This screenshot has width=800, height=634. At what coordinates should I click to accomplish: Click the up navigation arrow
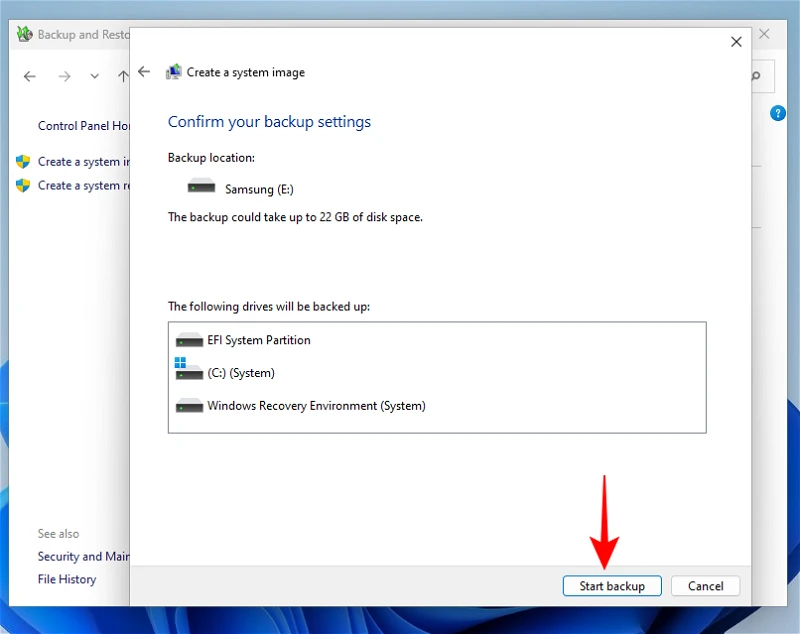(122, 76)
